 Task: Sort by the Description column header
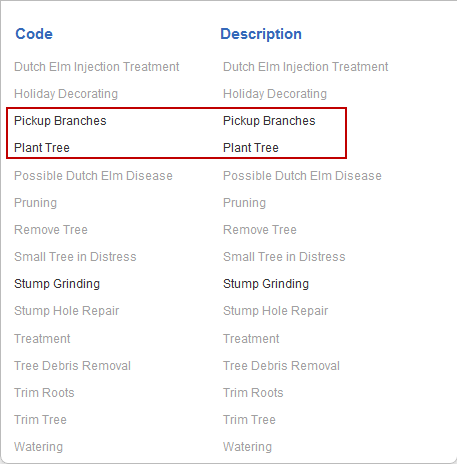(x=261, y=34)
